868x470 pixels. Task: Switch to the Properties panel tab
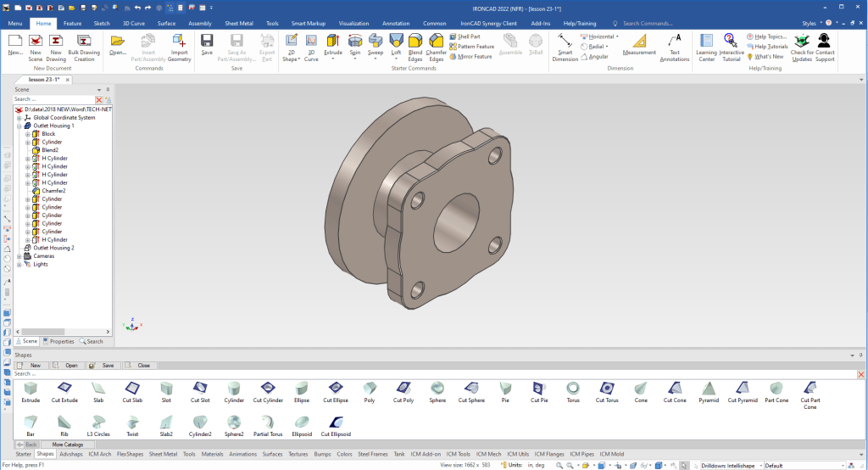coord(58,341)
